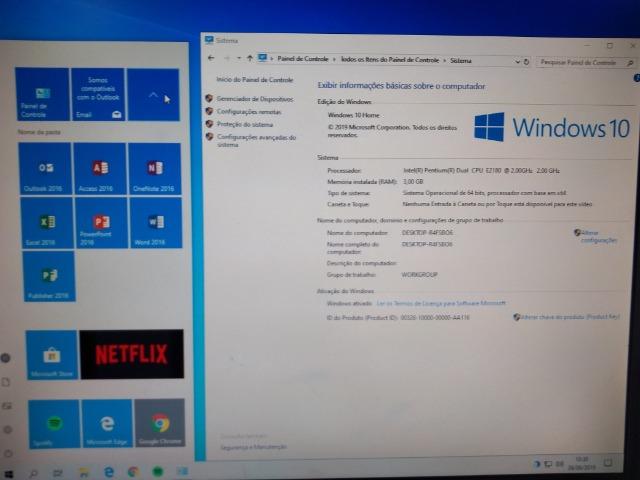Select the '3,00 GB' RAM value
The image size is (640, 480).
point(413,181)
